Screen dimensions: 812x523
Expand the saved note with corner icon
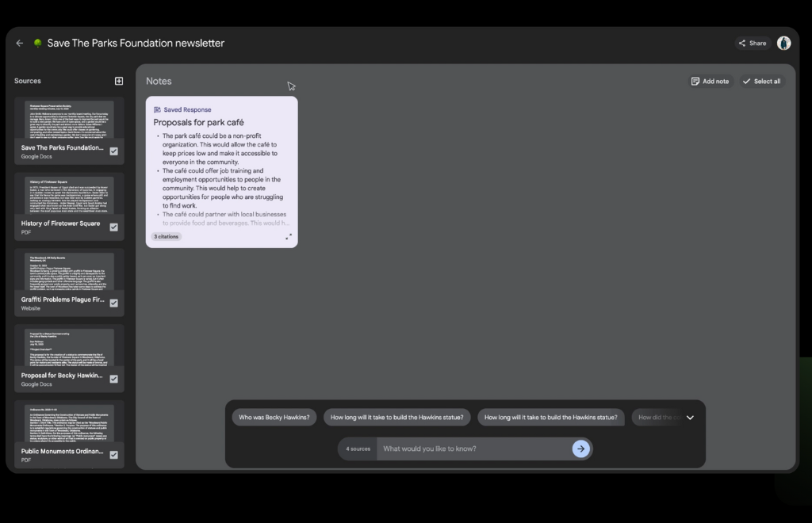tap(288, 236)
